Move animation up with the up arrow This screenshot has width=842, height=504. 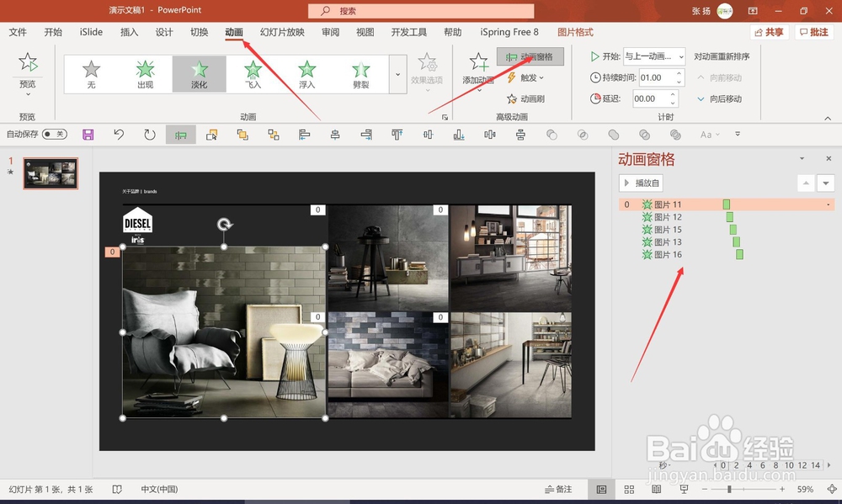point(806,183)
